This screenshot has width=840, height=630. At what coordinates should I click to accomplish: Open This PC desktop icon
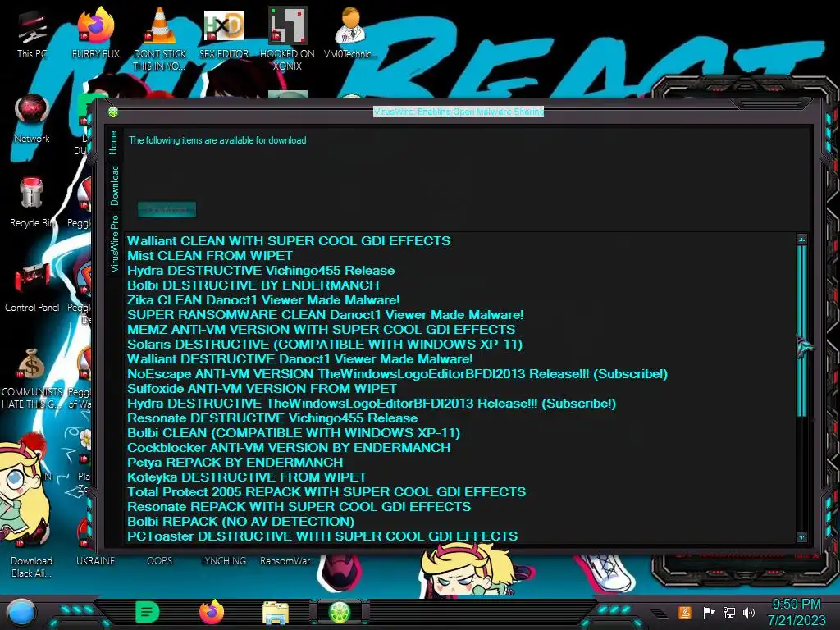(x=32, y=34)
